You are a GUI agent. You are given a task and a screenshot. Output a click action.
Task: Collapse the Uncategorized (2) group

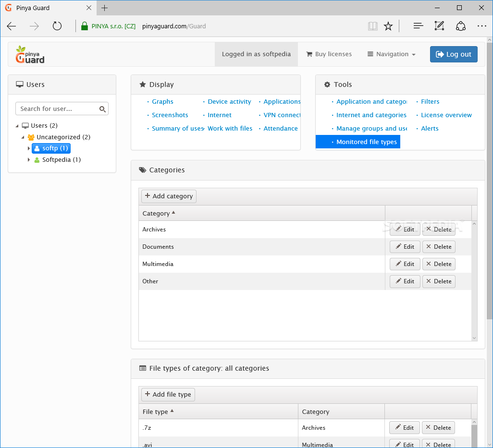pos(23,137)
